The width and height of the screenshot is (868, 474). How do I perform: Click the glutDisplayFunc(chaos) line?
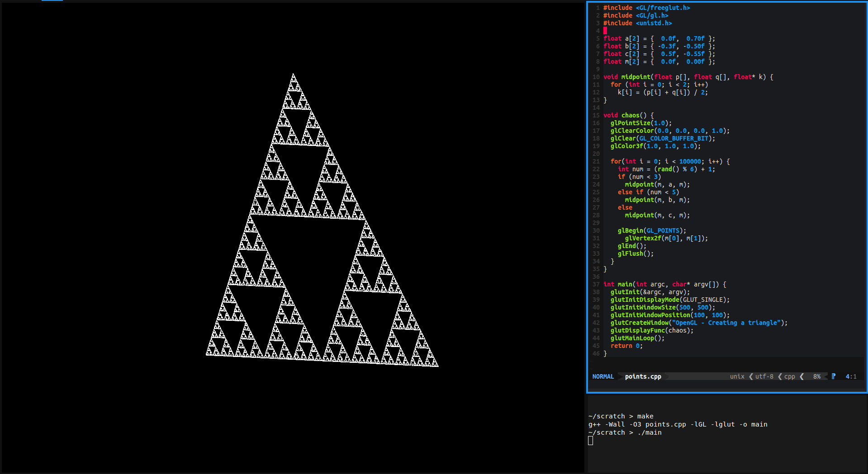click(x=652, y=330)
